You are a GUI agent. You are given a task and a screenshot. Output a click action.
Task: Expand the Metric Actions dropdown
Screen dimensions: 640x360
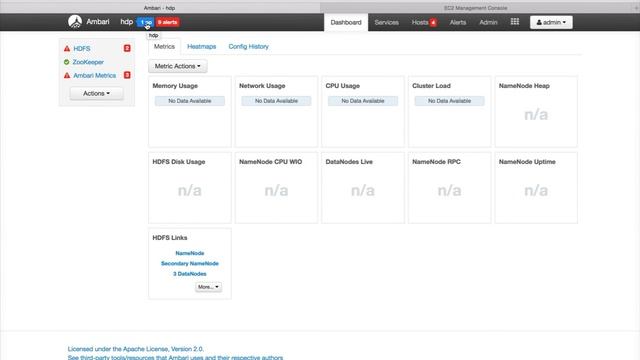[178, 66]
